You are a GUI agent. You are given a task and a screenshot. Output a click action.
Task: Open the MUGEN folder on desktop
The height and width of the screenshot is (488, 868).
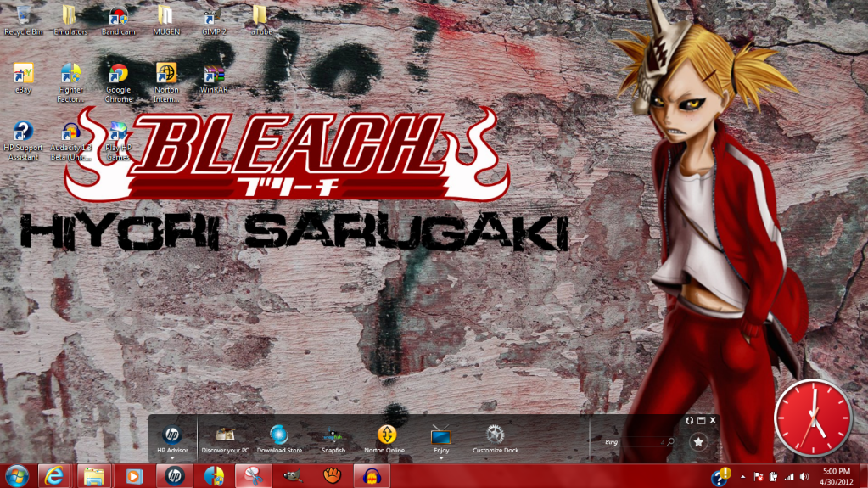[166, 20]
